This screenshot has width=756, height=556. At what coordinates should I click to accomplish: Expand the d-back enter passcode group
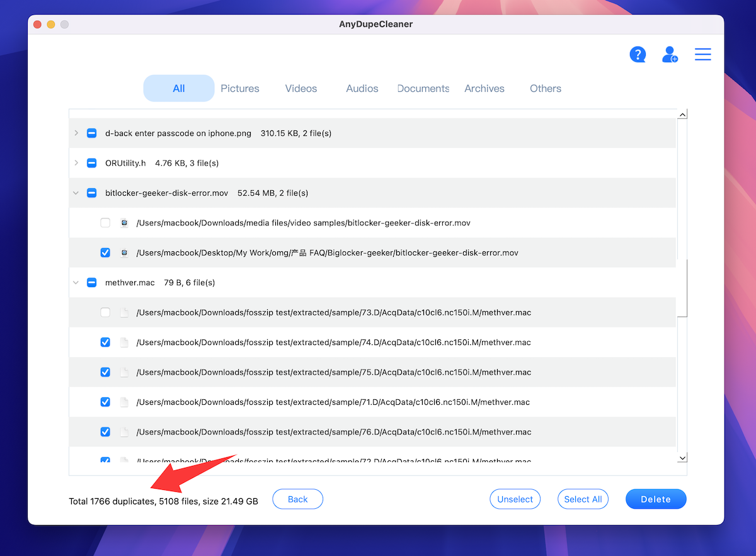pos(76,133)
